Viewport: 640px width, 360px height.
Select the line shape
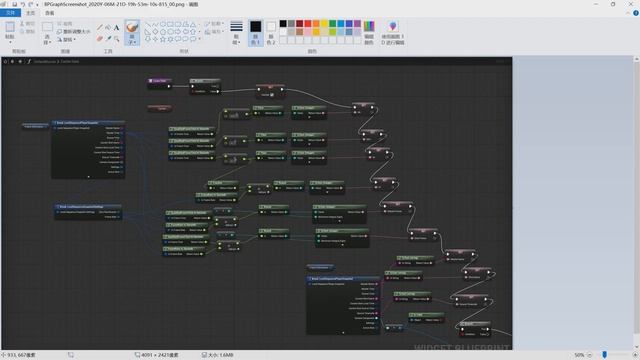(148, 24)
